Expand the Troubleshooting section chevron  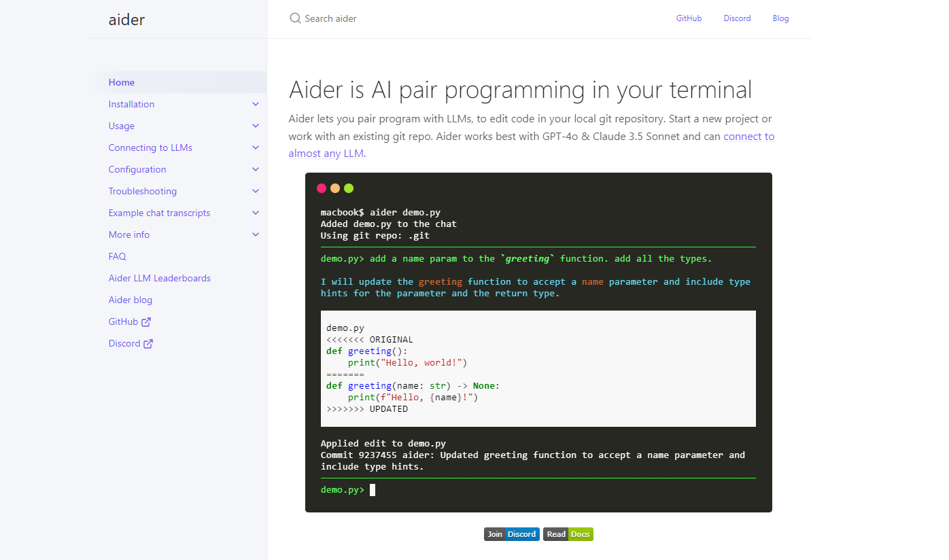coord(256,191)
